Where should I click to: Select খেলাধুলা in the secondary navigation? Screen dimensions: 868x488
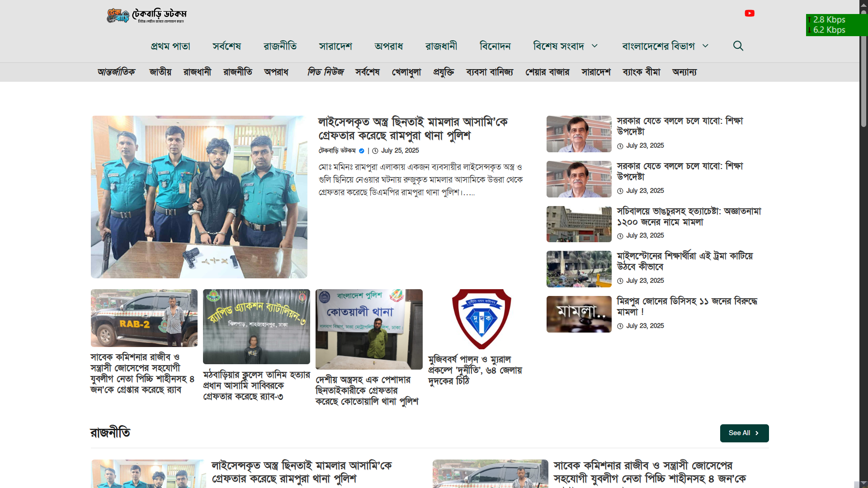tap(406, 72)
